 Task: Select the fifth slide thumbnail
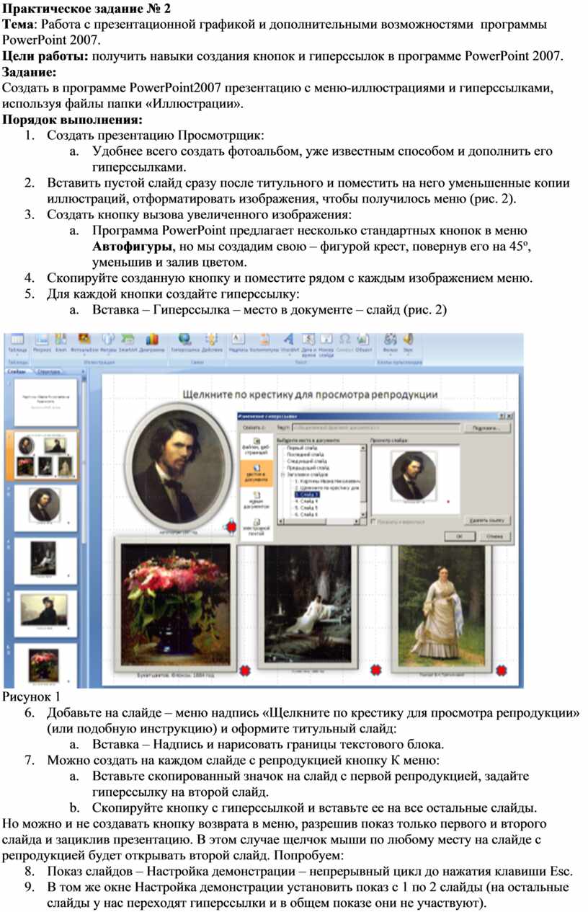tap(45, 612)
